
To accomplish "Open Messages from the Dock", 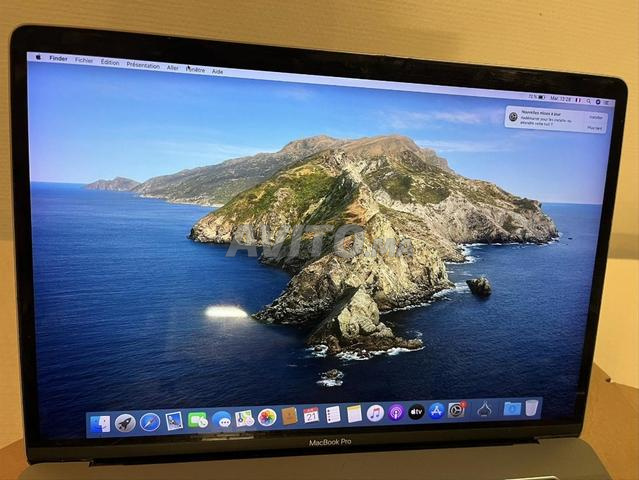I will click(222, 419).
